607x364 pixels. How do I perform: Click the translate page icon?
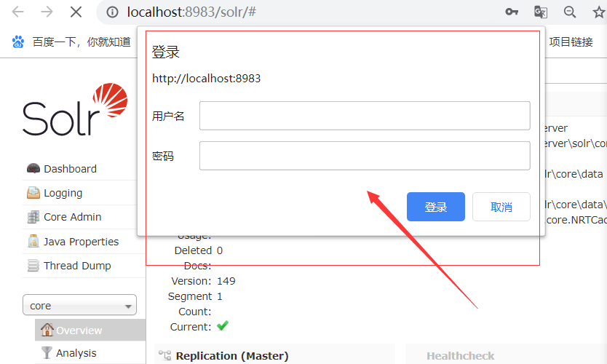541,12
